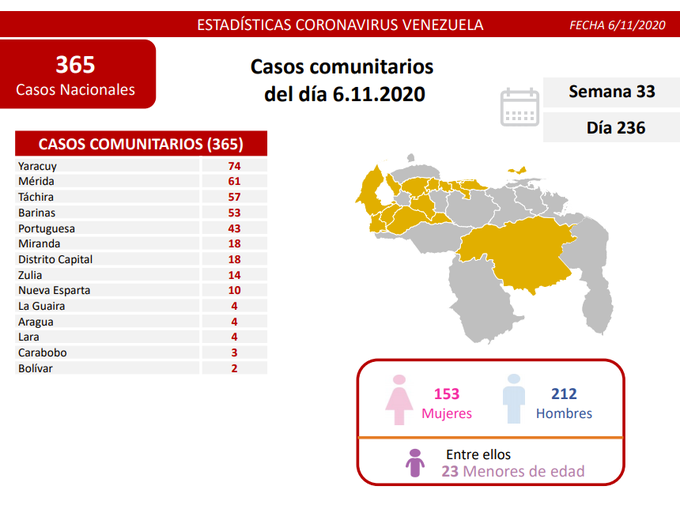Select the Lara row name
The height and width of the screenshot is (505, 680).
(29, 337)
